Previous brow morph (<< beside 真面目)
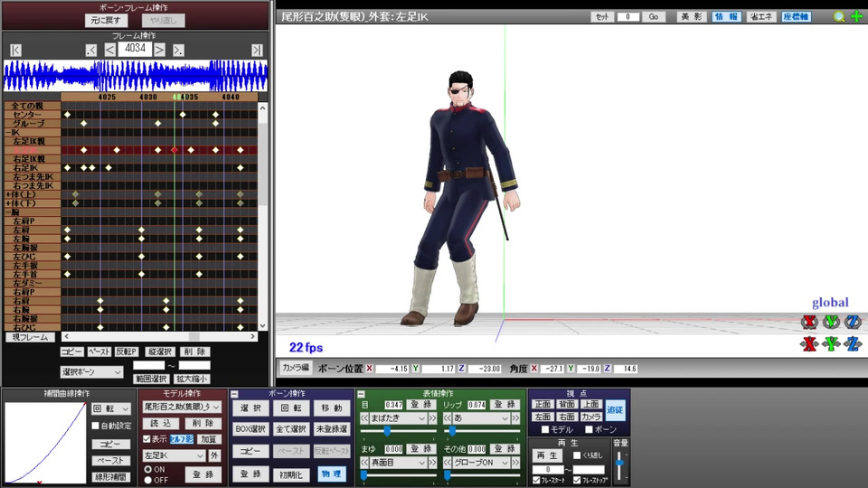Image resolution: width=868 pixels, height=488 pixels. 364,463
